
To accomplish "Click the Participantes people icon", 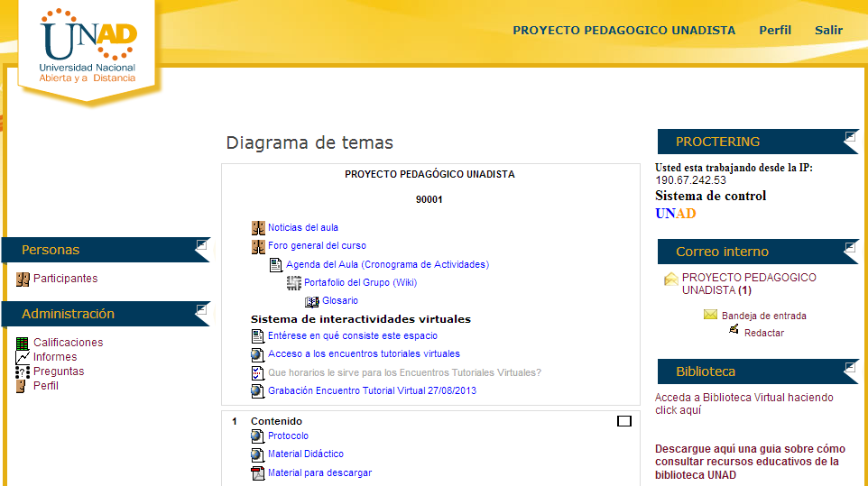I will click(23, 280).
